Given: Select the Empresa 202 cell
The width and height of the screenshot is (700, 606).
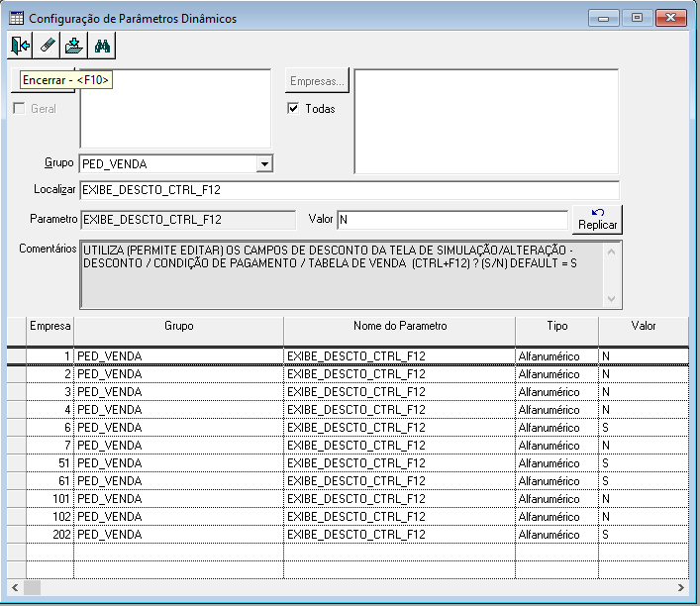Looking at the screenshot, I should point(50,535).
